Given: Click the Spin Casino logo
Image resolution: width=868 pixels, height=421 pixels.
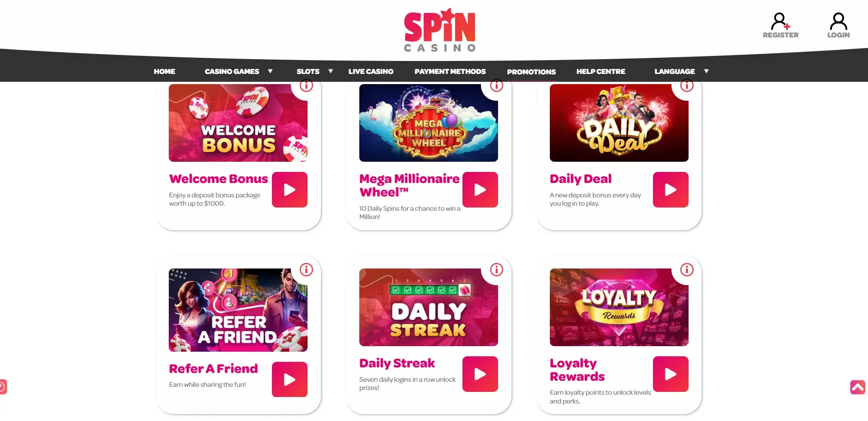Looking at the screenshot, I should [x=440, y=30].
